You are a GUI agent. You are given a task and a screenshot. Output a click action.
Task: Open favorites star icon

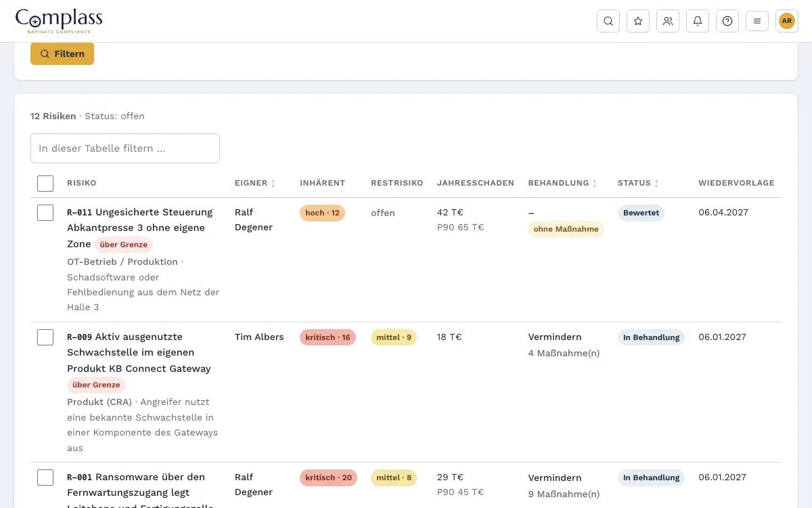pos(638,21)
